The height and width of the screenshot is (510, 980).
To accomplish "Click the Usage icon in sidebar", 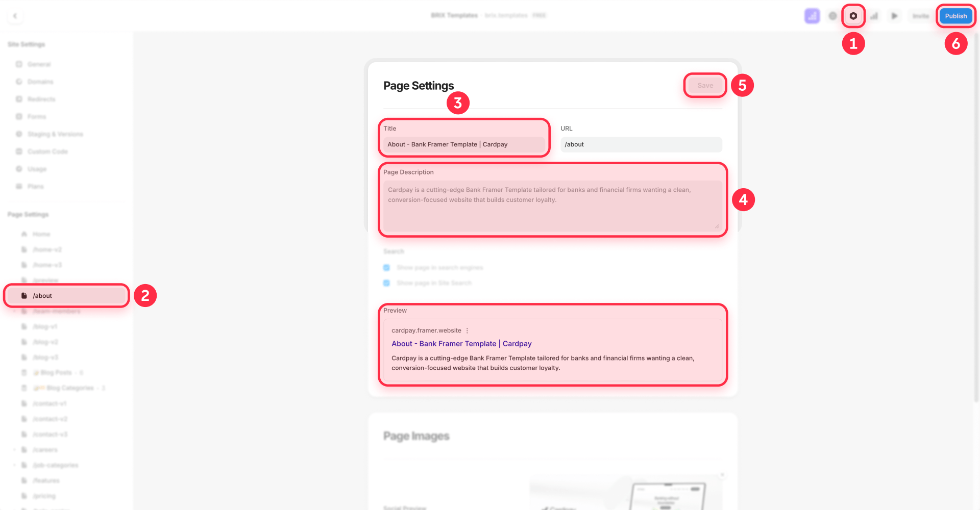I will click(19, 169).
